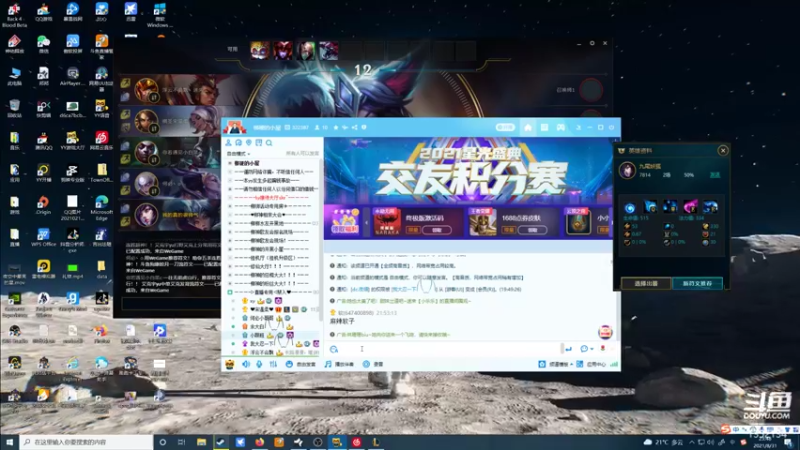Screen dimensions: 800x450
Task: Toggle the pill switch in the YY header
Action: click(x=505, y=128)
